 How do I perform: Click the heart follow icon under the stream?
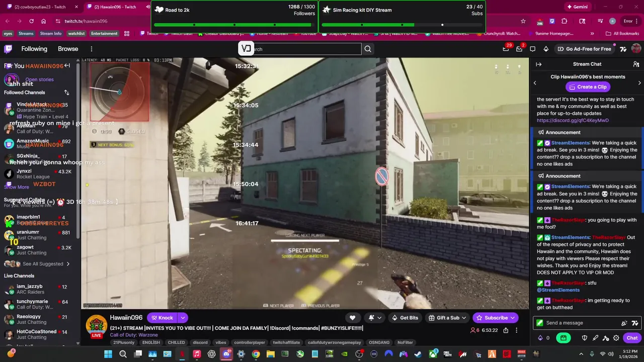(x=352, y=318)
